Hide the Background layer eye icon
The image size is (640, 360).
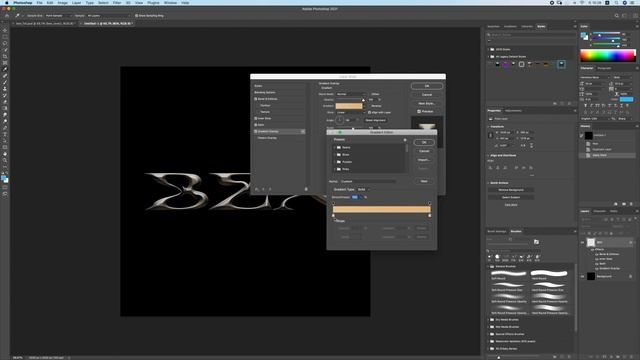point(582,276)
